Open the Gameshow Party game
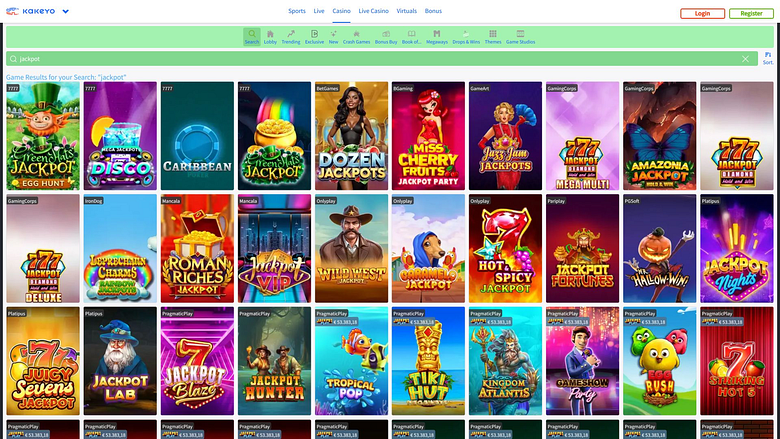Screen dimensions: 780x439 coord(583,361)
